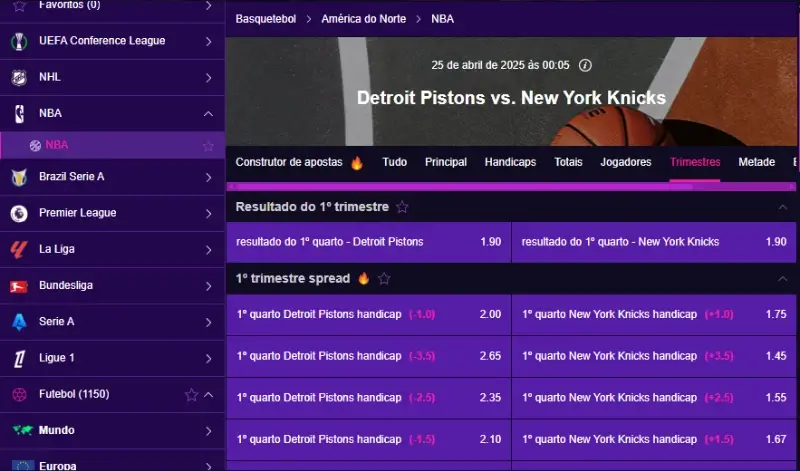
Task: Pick Detroit Pistons handicap -1.5 at 2.10
Action: point(368,440)
